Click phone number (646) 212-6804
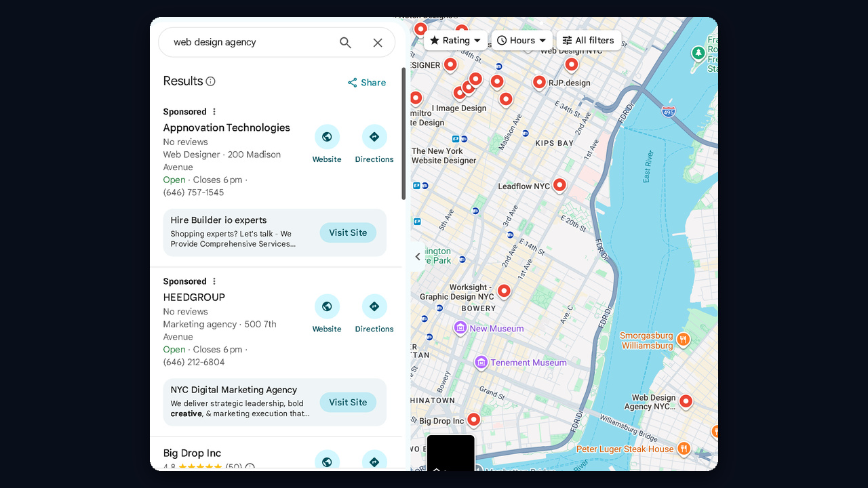Screen dimensions: 868x488 (x=194, y=362)
